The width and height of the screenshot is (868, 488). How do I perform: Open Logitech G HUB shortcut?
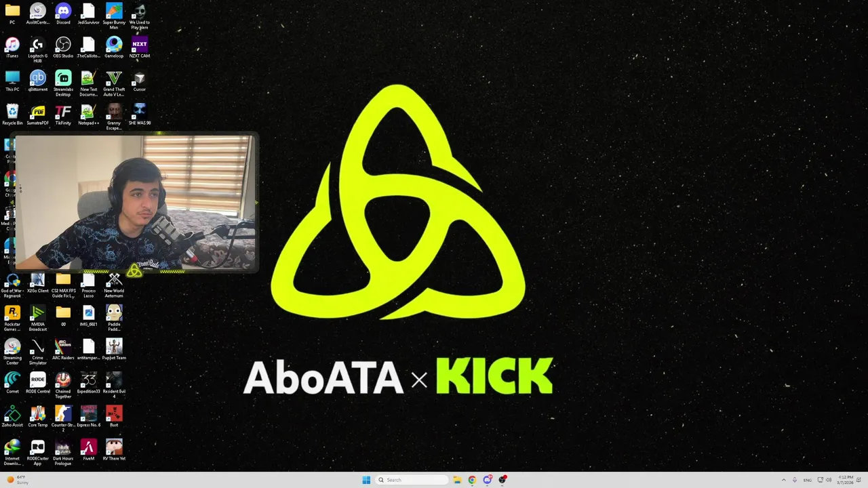point(38,49)
